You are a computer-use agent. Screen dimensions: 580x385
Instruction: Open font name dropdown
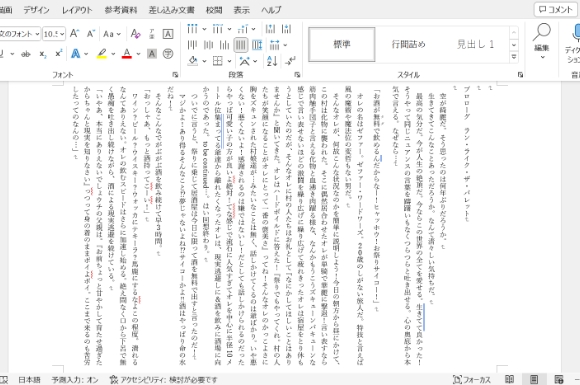37,34
